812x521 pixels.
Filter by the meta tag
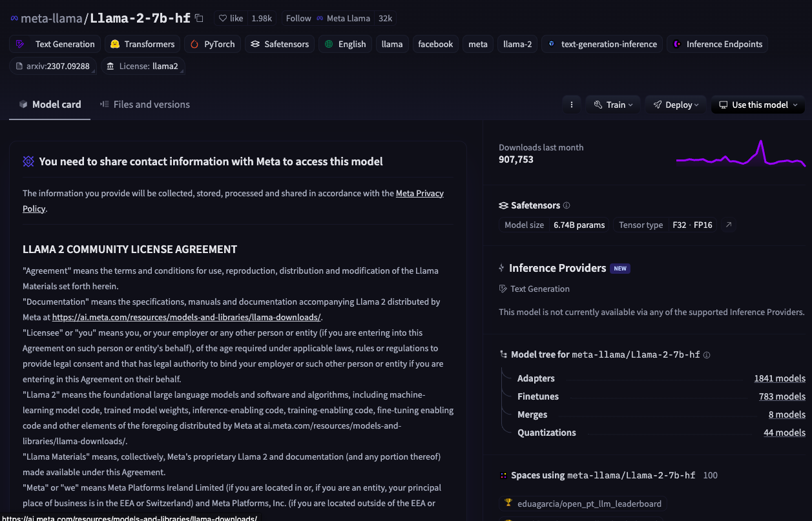point(478,44)
